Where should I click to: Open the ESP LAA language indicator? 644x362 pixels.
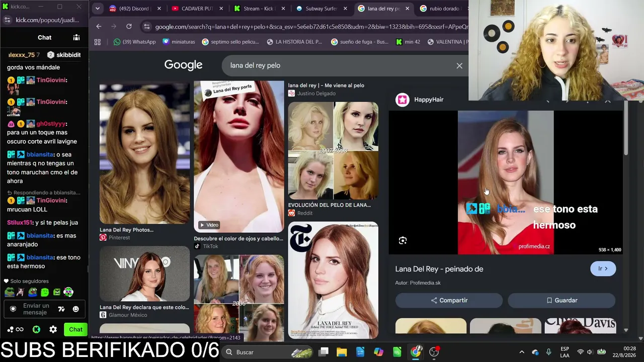(565, 352)
